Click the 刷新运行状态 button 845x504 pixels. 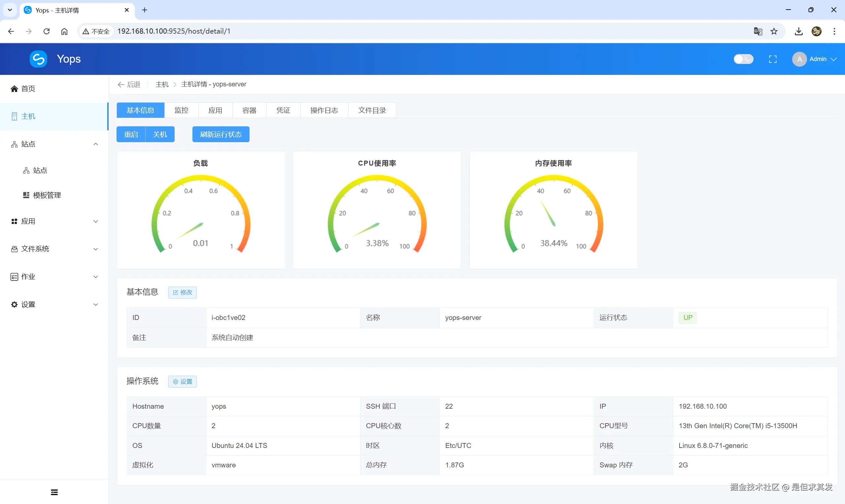click(x=221, y=135)
